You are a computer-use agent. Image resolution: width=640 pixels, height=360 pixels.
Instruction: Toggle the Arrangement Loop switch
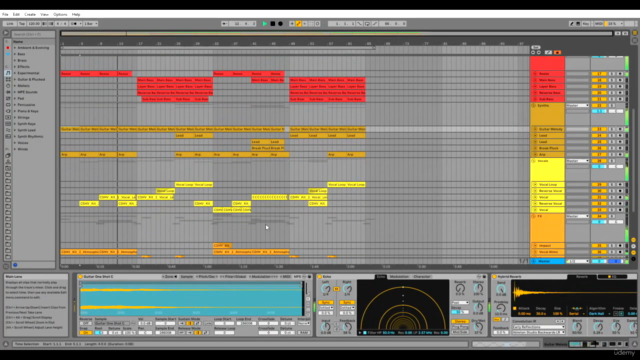pyautogui.click(x=367, y=24)
